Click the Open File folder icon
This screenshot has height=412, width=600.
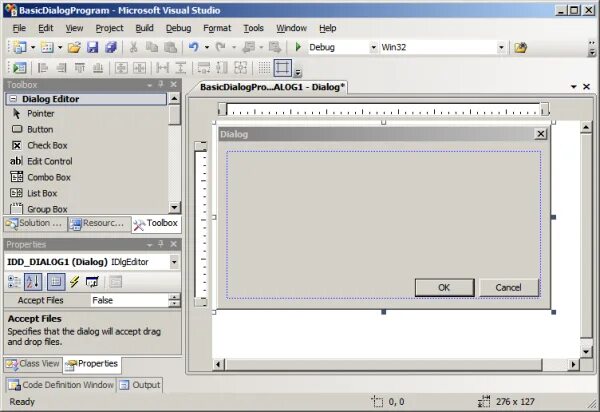pyautogui.click(x=74, y=47)
